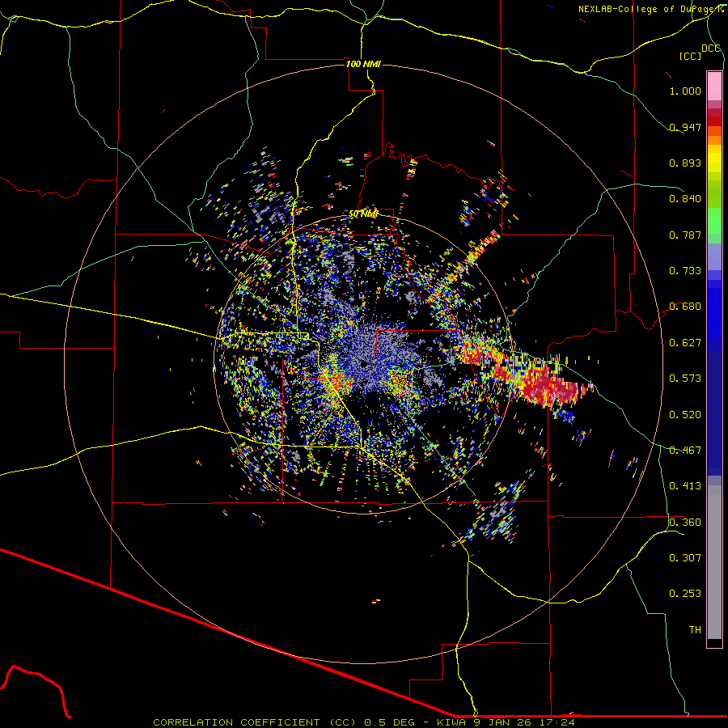This screenshot has height=728, width=728.
Task: Click the 0.520 color scale value
Action: point(685,415)
